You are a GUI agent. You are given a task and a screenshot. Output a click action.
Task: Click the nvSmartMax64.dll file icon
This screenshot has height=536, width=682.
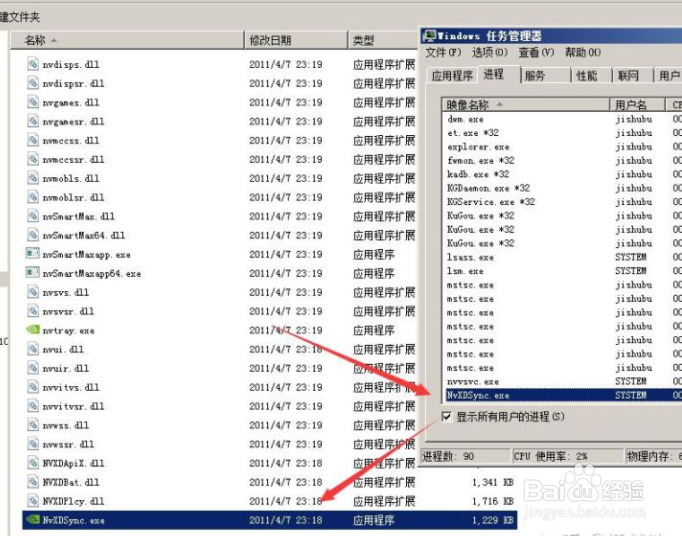(33, 235)
